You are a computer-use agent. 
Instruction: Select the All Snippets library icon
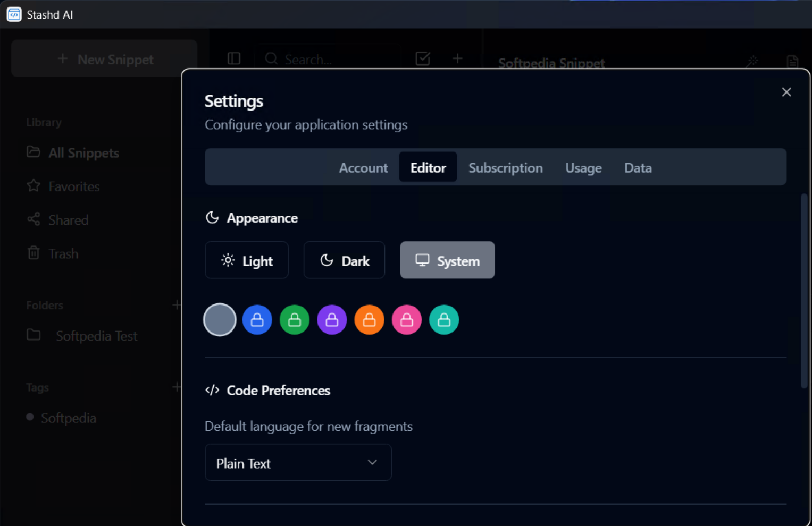pyautogui.click(x=33, y=152)
